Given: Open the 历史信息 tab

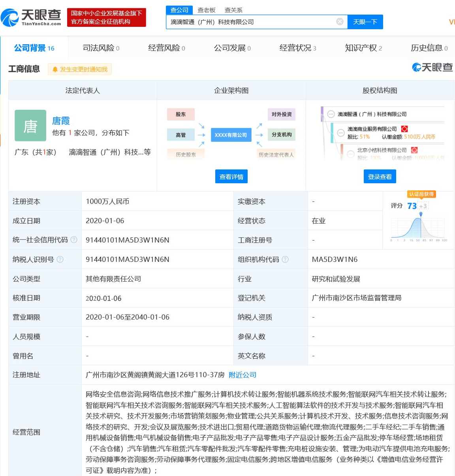Looking at the screenshot, I should pyautogui.click(x=429, y=48).
